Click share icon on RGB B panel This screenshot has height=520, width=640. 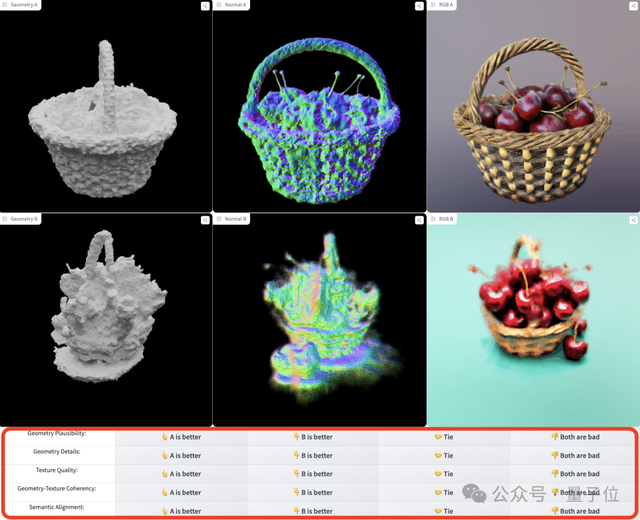pyautogui.click(x=633, y=219)
